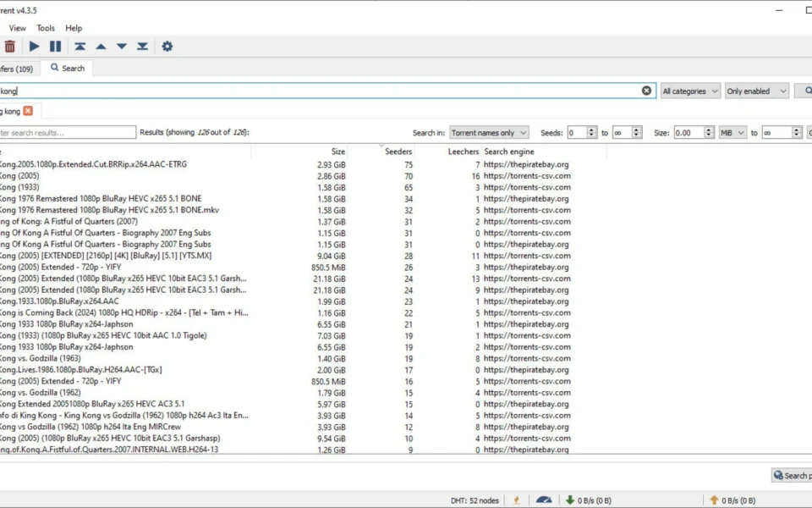Close the kong search results tab
Viewport: 812px width, 508px height.
point(28,111)
